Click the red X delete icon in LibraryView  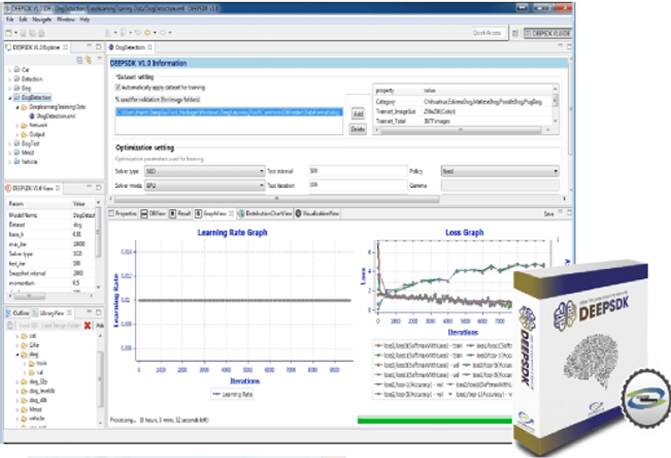(88, 326)
